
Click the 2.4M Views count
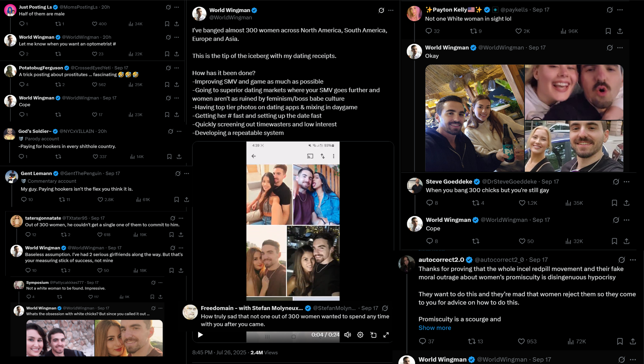[264, 353]
